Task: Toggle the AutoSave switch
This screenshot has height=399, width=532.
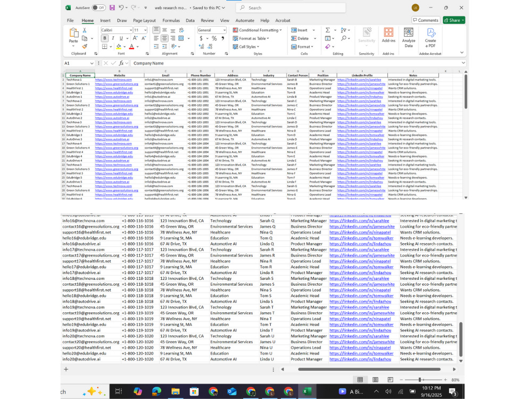Action: [98, 7]
